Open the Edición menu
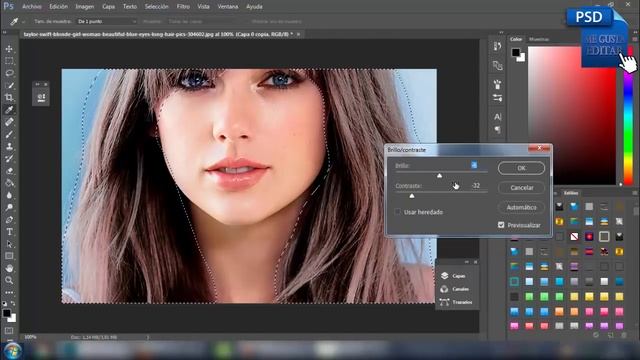 click(x=58, y=7)
